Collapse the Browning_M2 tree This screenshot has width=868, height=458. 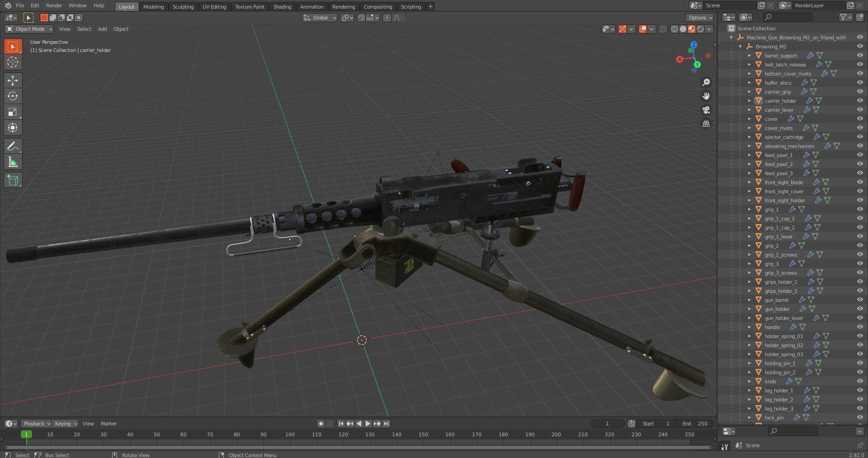(741, 46)
